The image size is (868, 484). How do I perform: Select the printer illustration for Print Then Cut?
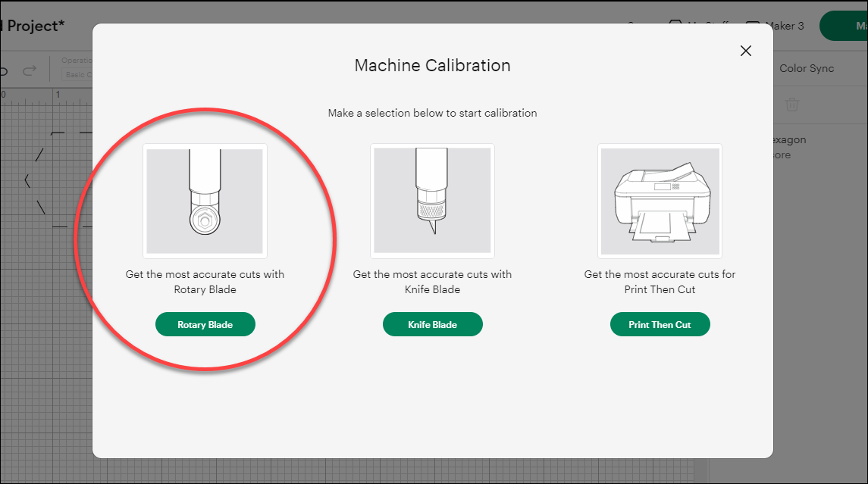pos(660,200)
